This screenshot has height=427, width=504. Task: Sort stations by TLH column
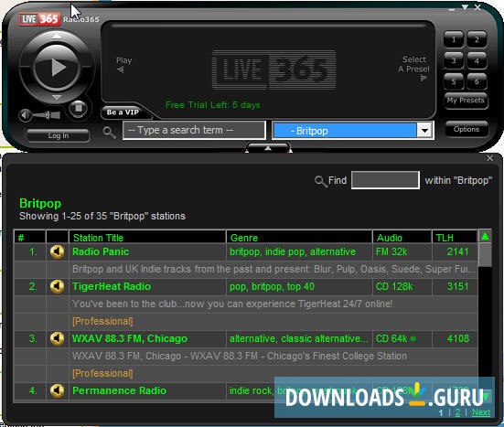click(x=455, y=238)
